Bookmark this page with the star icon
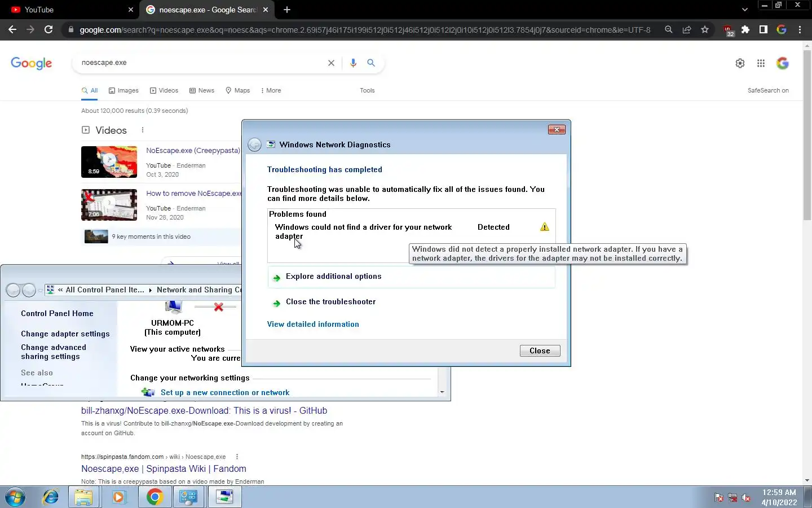The image size is (812, 508). tap(705, 29)
